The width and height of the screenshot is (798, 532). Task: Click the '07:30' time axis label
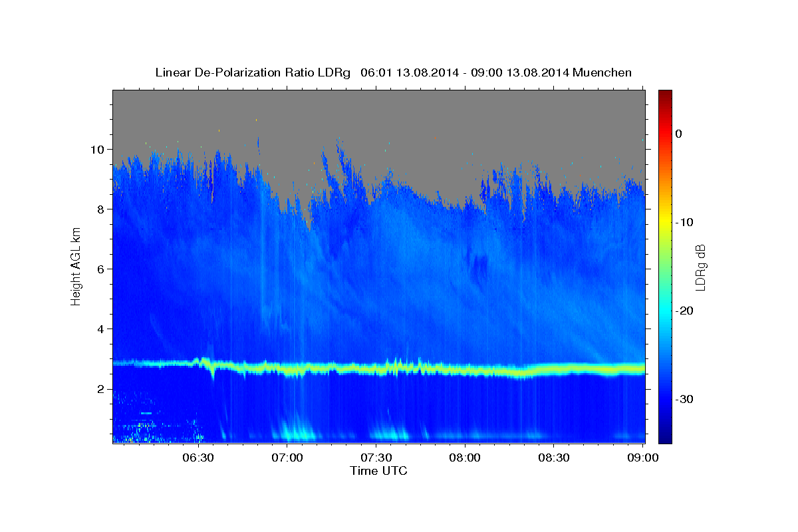pos(376,458)
